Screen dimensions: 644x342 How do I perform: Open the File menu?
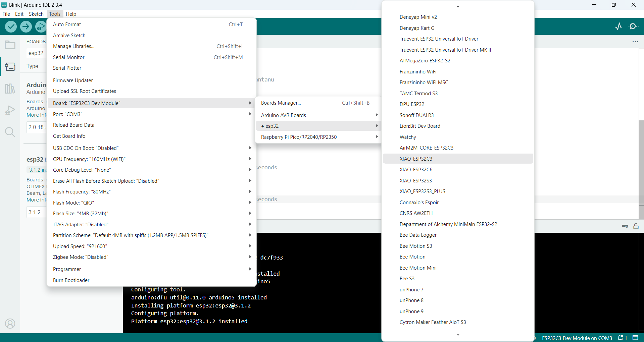point(6,14)
